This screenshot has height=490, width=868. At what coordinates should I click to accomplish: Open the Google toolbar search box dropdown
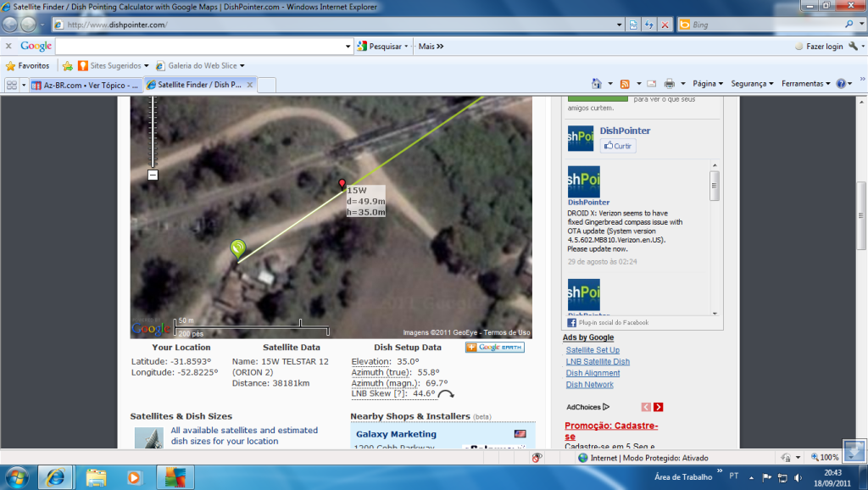pyautogui.click(x=348, y=47)
